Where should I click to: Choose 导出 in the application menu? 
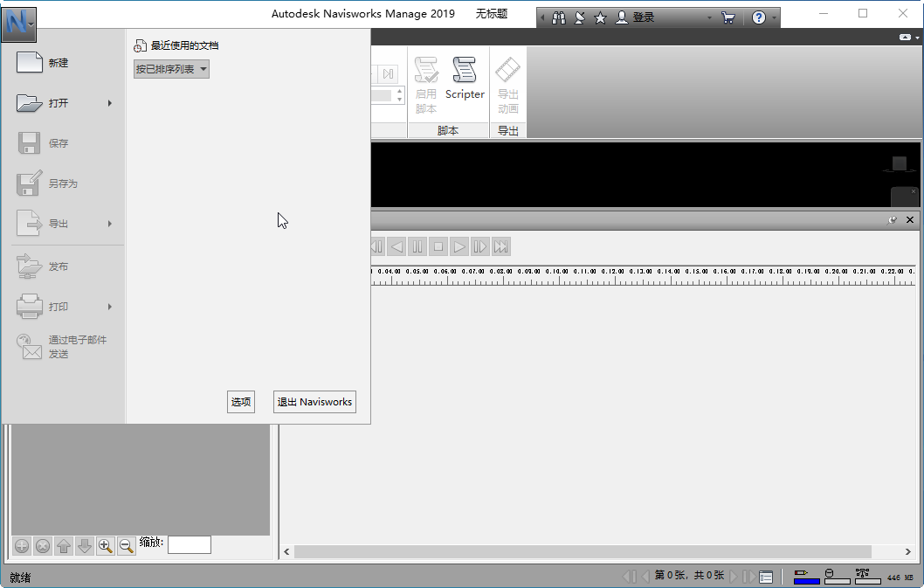(x=43, y=224)
